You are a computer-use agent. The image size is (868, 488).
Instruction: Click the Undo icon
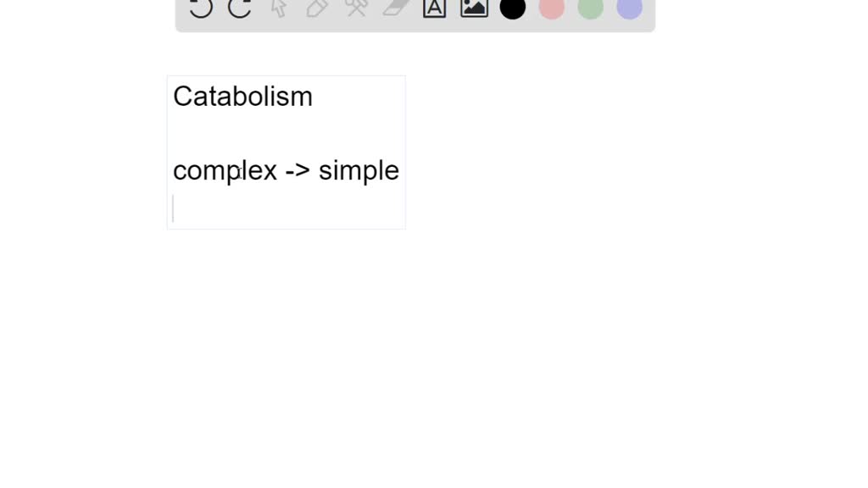pyautogui.click(x=200, y=8)
